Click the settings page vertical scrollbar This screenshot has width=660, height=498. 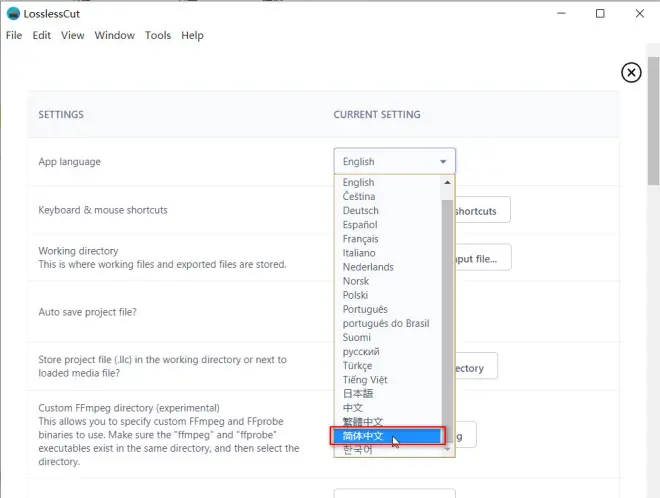point(653,121)
